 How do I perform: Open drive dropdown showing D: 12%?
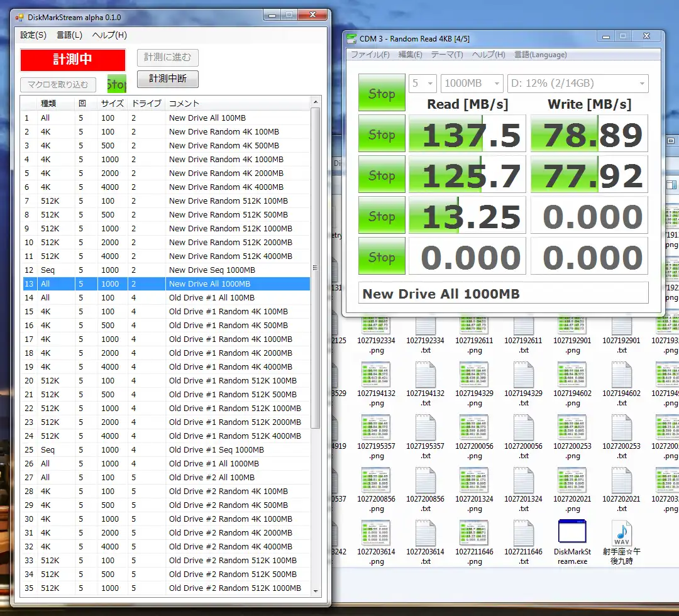click(x=578, y=83)
